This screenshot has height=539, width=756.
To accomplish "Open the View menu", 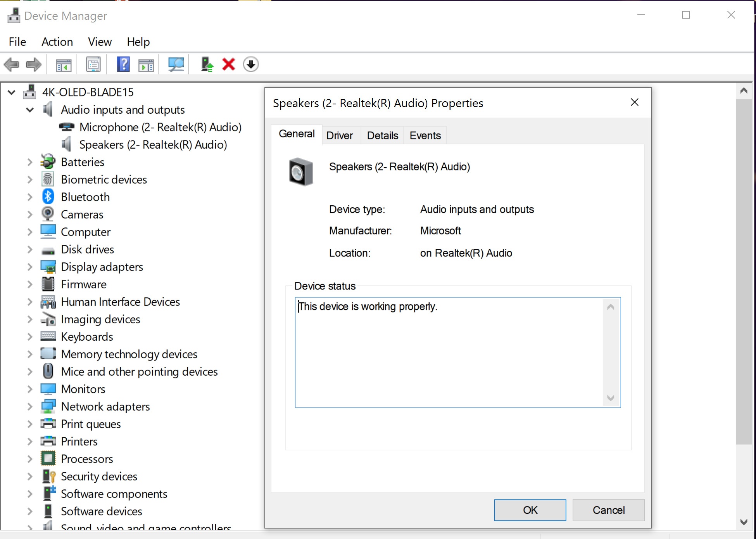I will (100, 42).
